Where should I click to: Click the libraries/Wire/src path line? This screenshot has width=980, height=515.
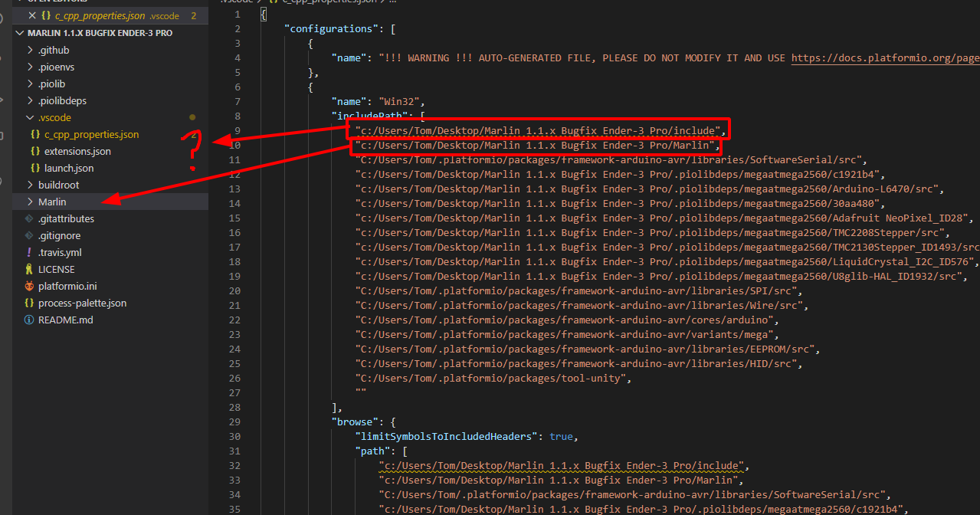[x=582, y=305]
